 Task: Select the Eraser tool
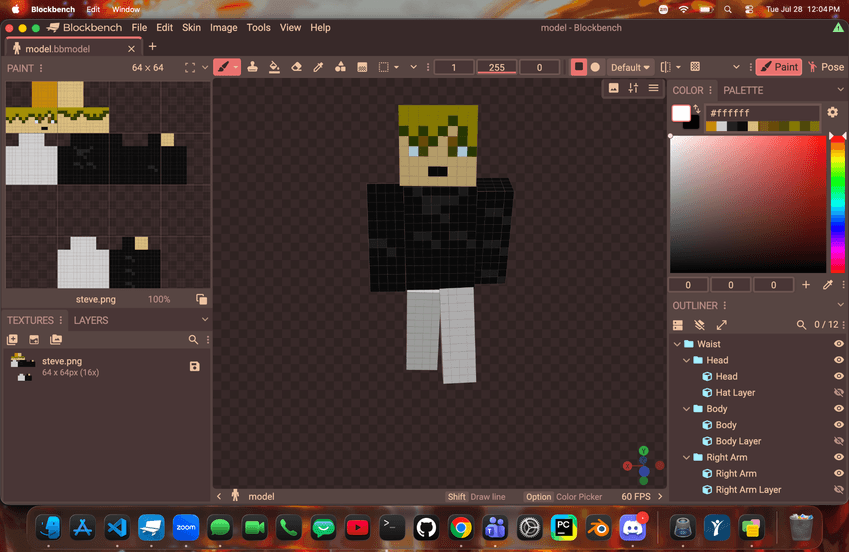tap(296, 67)
